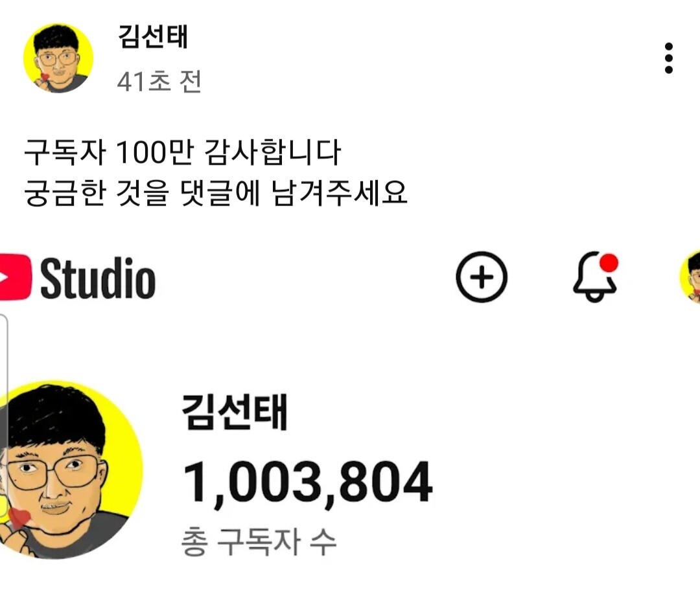Click the 100만 figure in the post text
Viewport: 700px width, 614px height.
[x=154, y=152]
